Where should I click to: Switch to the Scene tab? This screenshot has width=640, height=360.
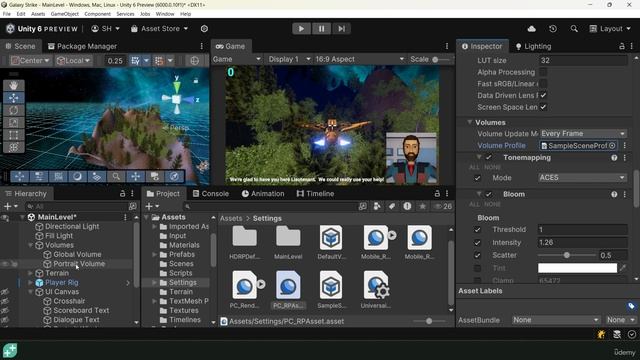[x=20, y=46]
